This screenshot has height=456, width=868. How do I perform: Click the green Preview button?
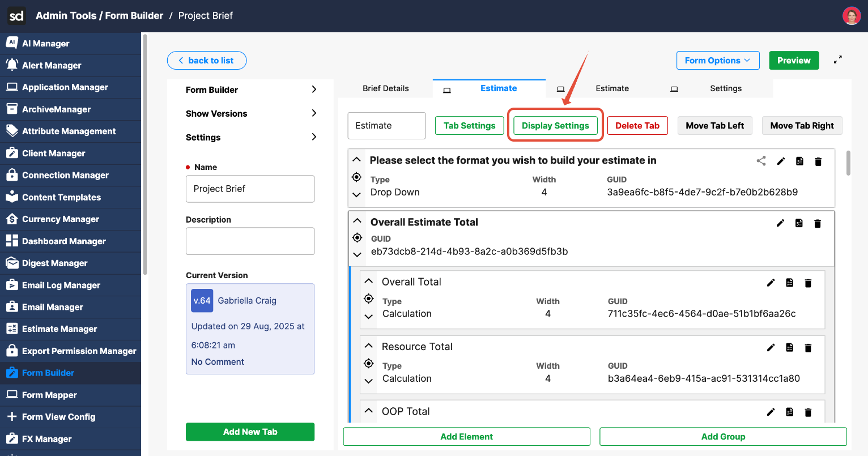tap(794, 61)
